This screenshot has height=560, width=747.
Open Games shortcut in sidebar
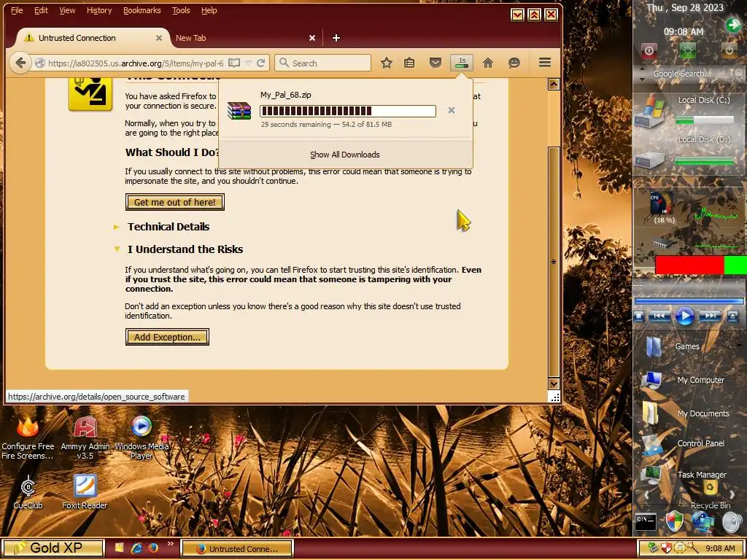point(672,346)
